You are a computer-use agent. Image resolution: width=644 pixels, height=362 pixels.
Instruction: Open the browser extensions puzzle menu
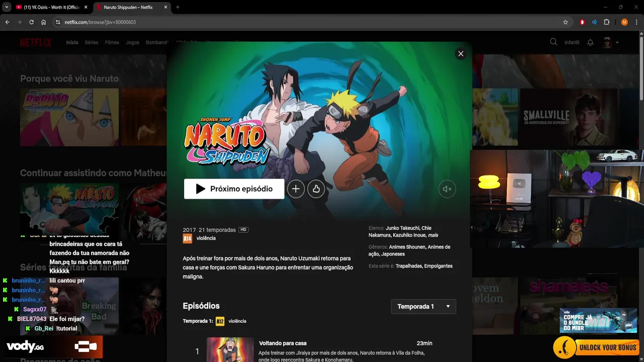pyautogui.click(x=606, y=22)
